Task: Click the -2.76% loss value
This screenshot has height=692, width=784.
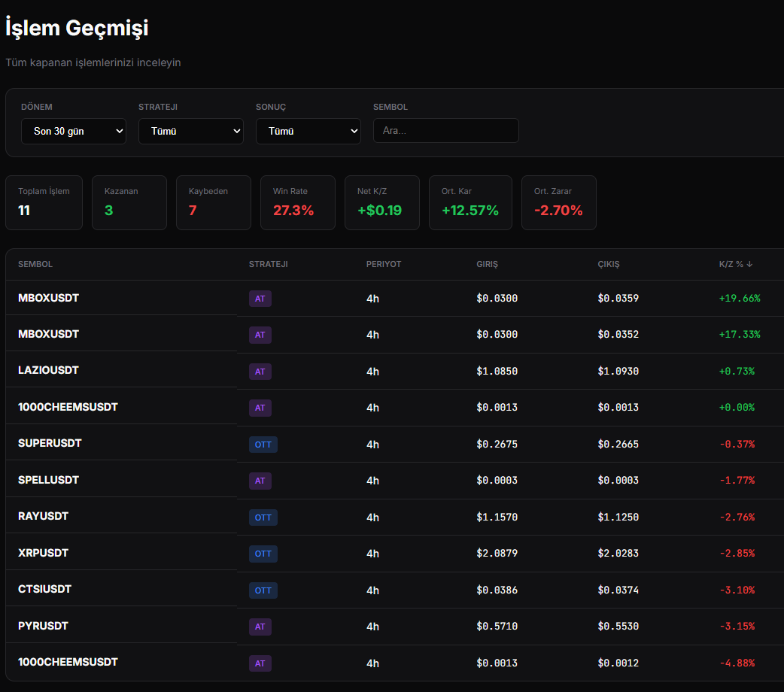Action: (737, 517)
